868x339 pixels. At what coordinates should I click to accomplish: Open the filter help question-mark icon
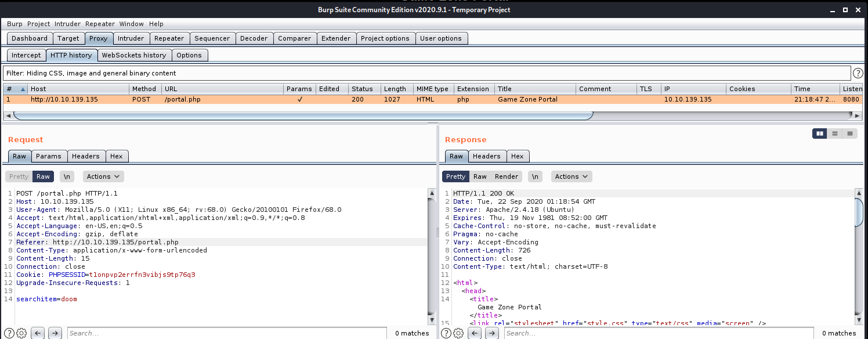[858, 73]
